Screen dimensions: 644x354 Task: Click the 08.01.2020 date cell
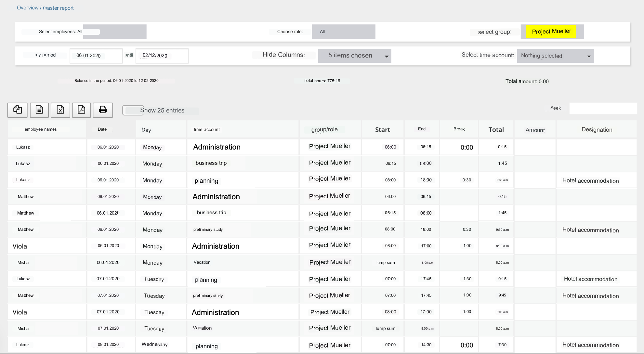[108, 344]
